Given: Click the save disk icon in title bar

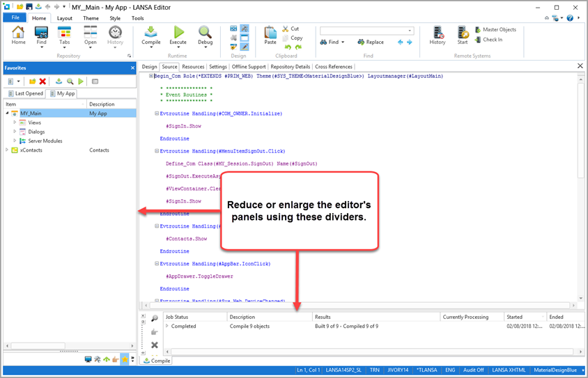Looking at the screenshot, I should click(29, 7).
